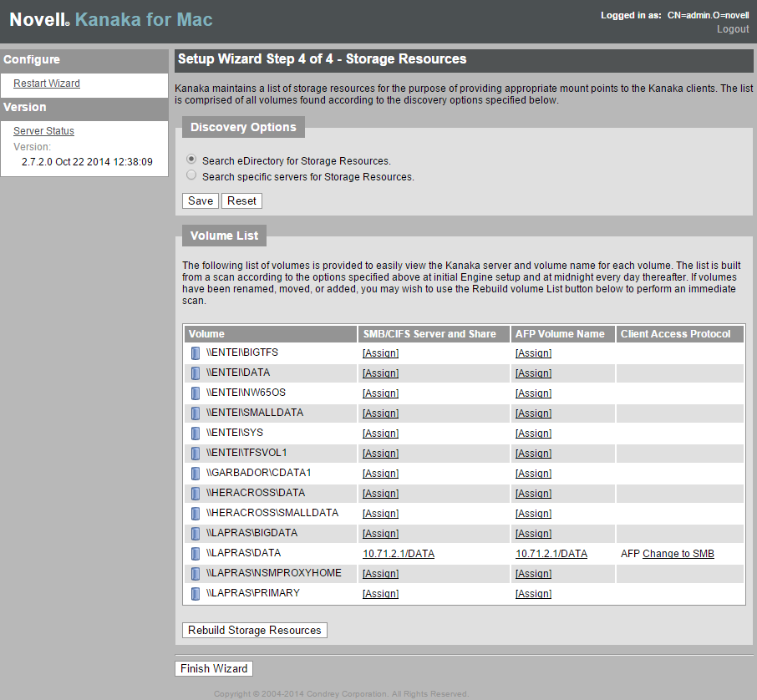Select the \\GARBADOR\CDATA1 volume icon

click(196, 474)
